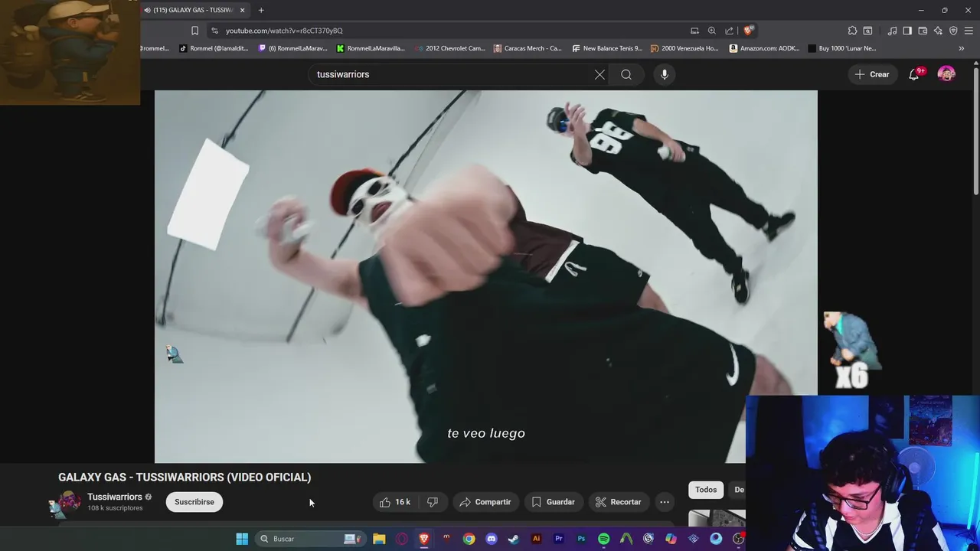Open the Caracas Merch bookmark
Screen dimensions: 980x551
(528, 48)
